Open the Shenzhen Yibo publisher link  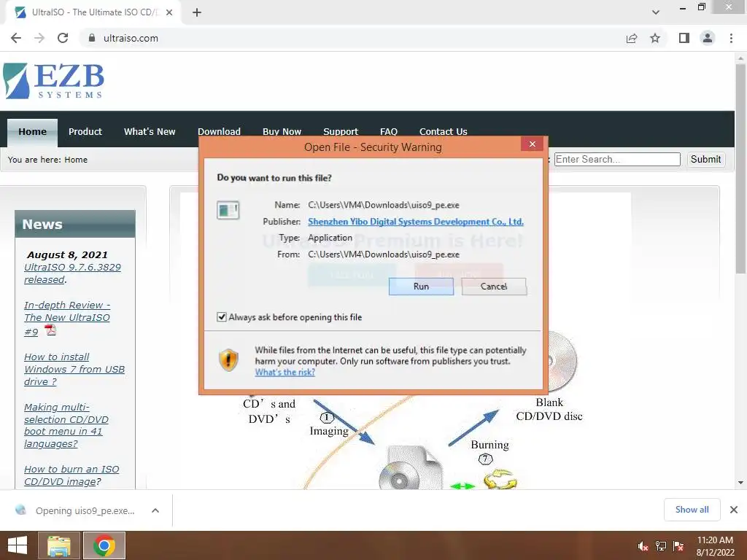pyautogui.click(x=416, y=222)
